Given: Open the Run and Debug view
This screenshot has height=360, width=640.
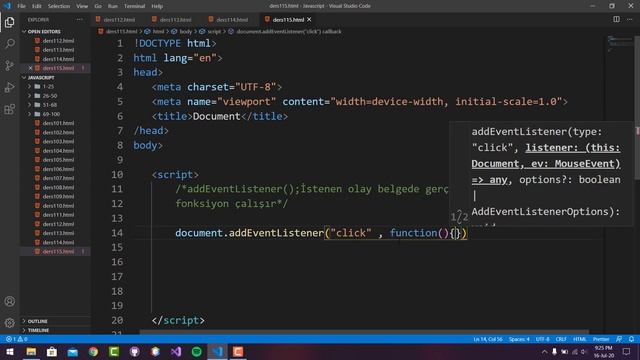Looking at the screenshot, I should (x=9, y=87).
